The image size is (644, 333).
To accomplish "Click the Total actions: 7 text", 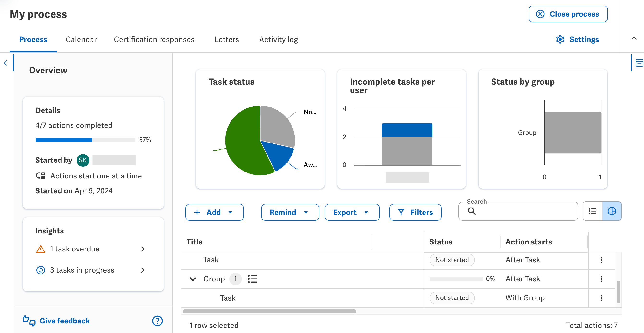I will coord(591,325).
